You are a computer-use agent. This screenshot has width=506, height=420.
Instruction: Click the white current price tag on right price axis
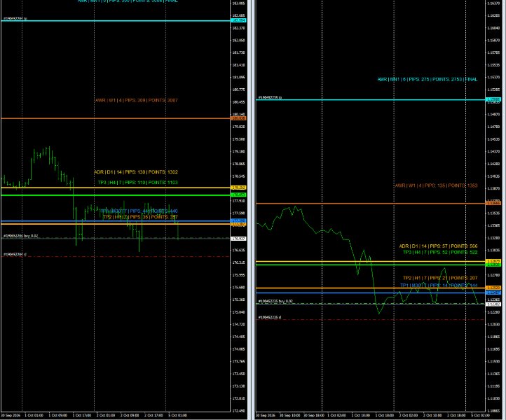(x=493, y=304)
